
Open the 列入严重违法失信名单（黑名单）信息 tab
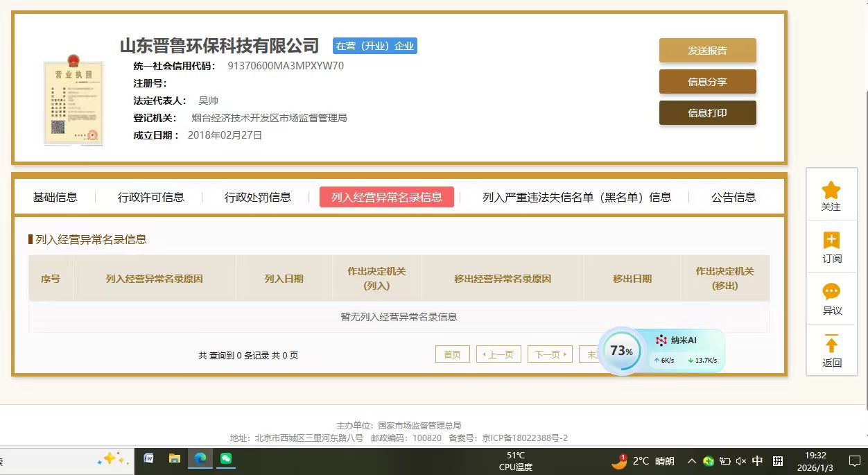coord(577,197)
